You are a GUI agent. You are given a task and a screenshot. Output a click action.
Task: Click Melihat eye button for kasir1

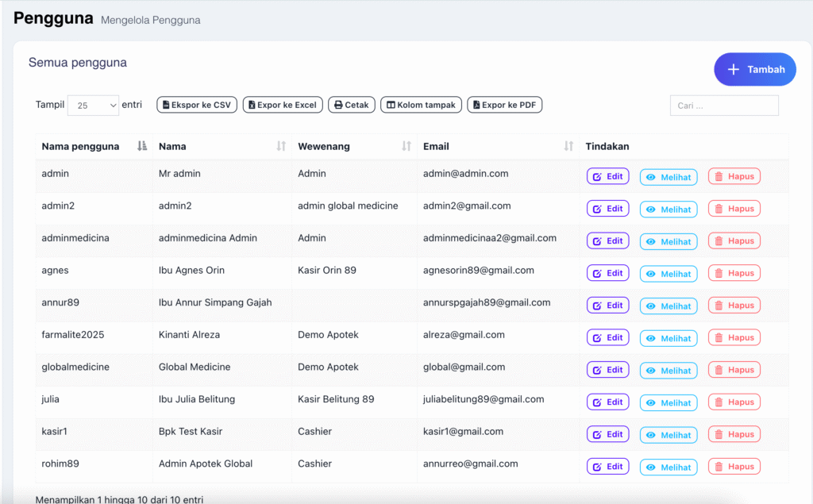(669, 435)
